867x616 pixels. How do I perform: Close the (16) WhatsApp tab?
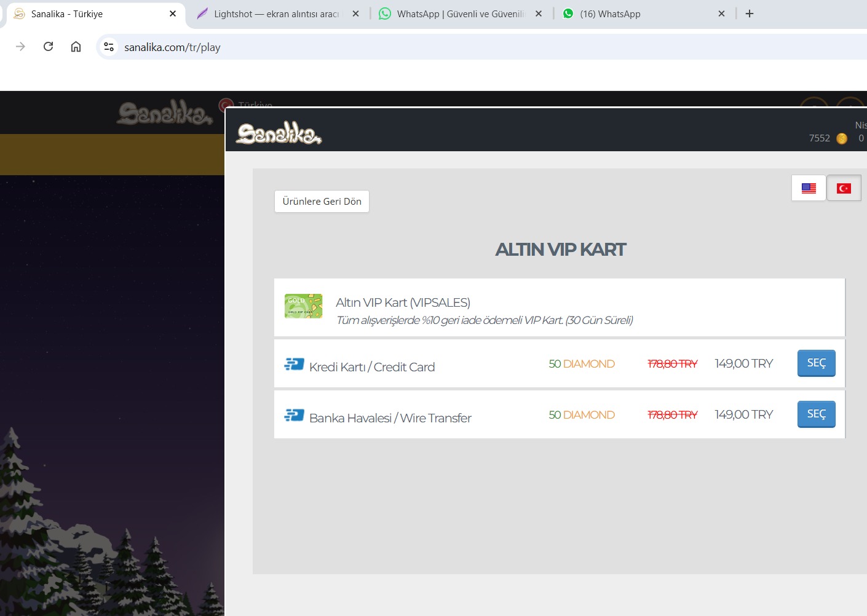click(721, 14)
